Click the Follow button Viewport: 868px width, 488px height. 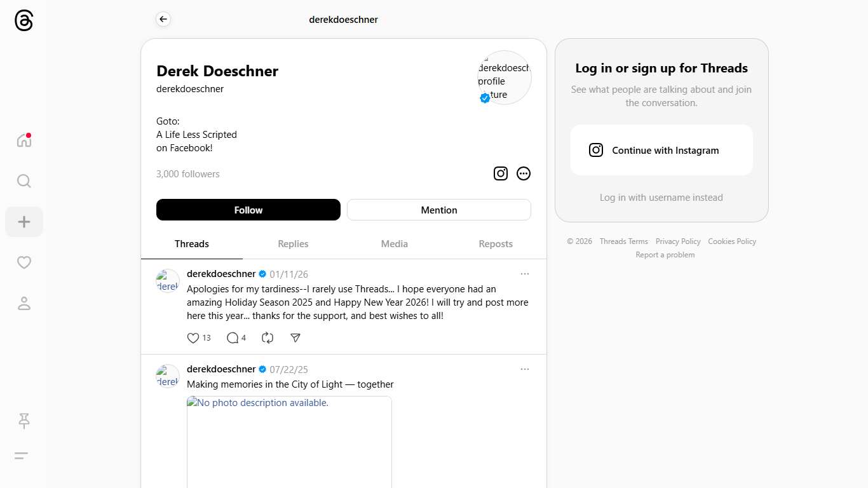click(248, 210)
